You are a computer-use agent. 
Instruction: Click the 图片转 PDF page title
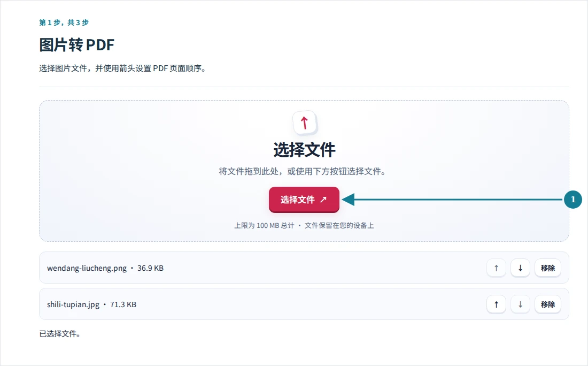pyautogui.click(x=76, y=44)
